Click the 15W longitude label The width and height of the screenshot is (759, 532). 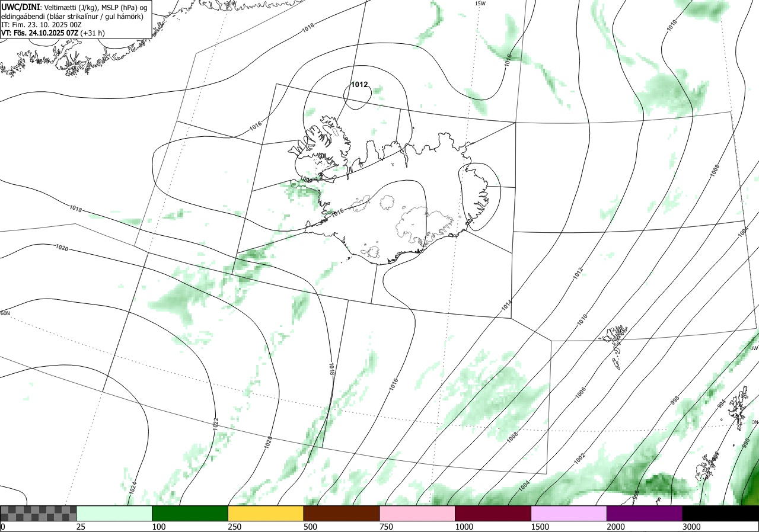pos(480,4)
